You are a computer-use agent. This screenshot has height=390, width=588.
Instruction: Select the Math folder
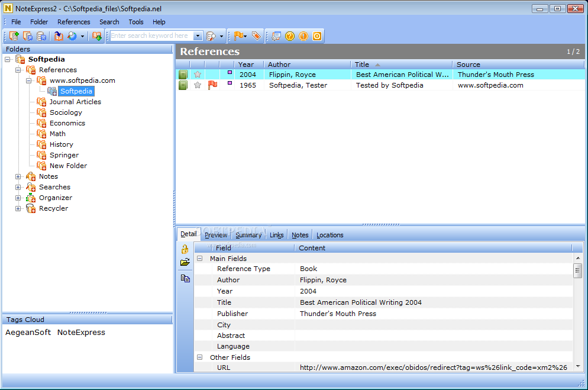[57, 134]
